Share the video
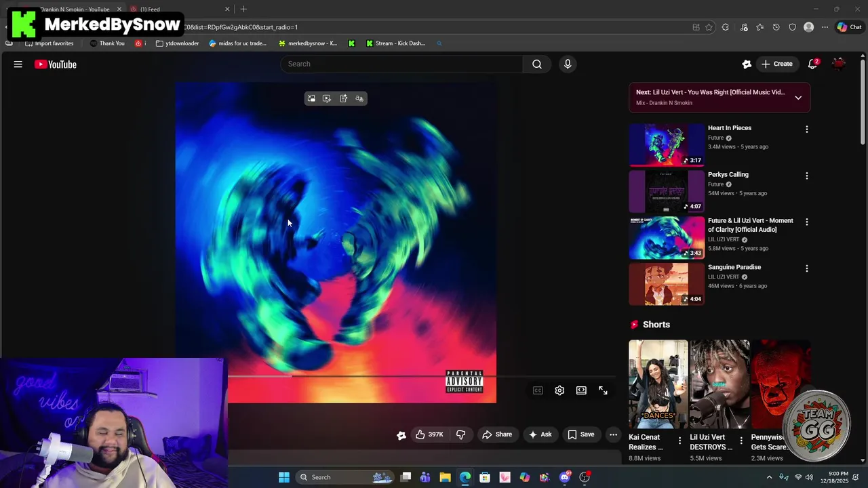 pyautogui.click(x=497, y=434)
